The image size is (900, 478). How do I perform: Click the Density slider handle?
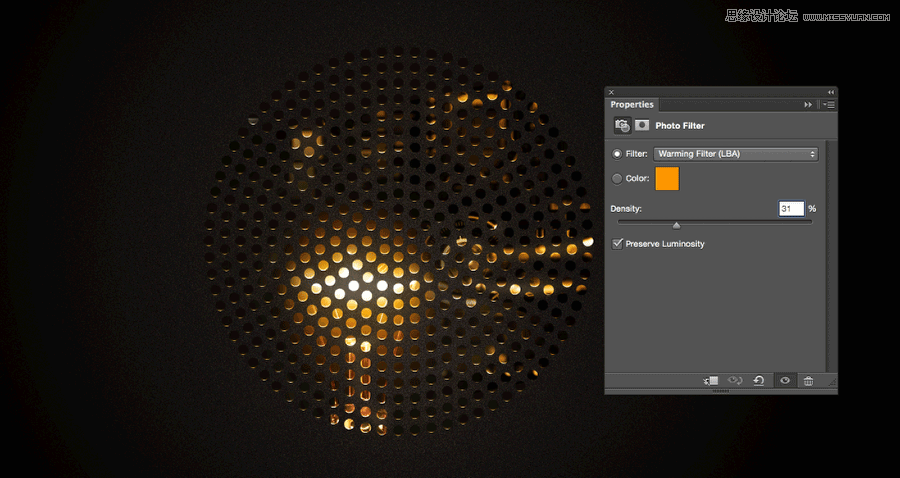coord(676,225)
